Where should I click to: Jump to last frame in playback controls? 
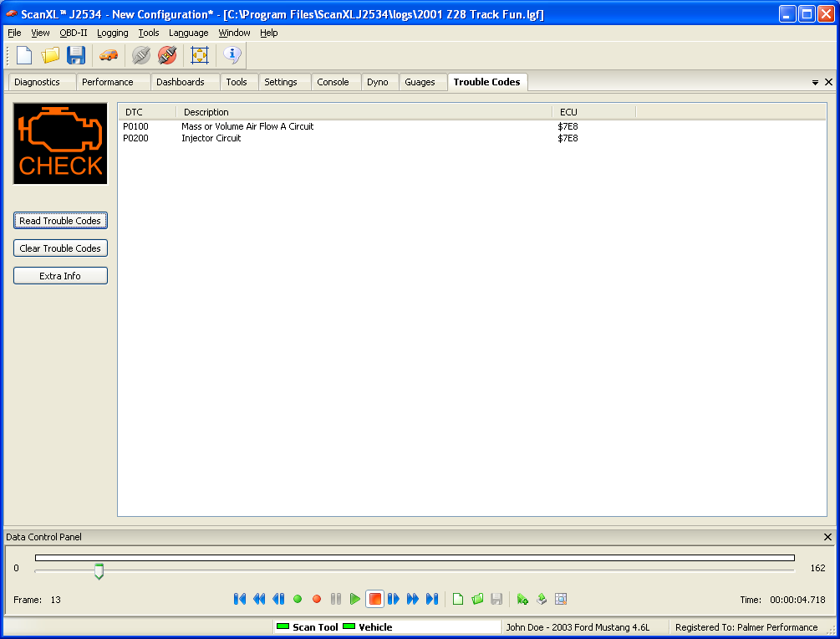click(x=432, y=599)
